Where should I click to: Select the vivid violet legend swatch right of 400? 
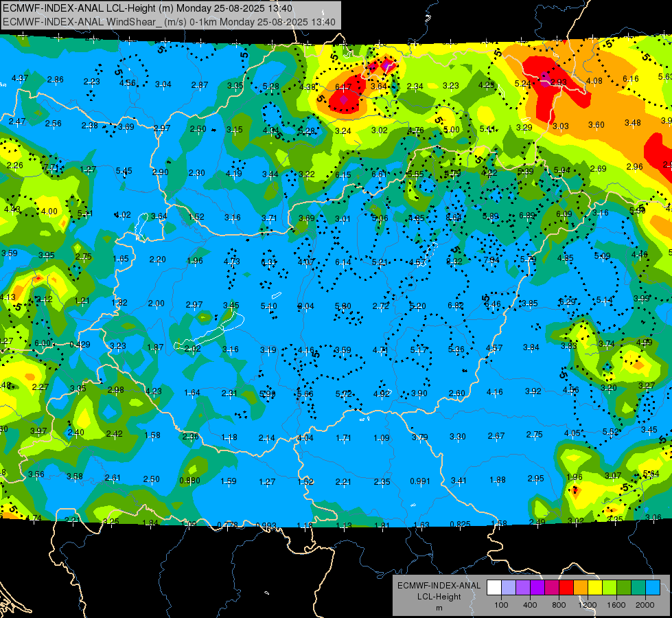(x=537, y=588)
